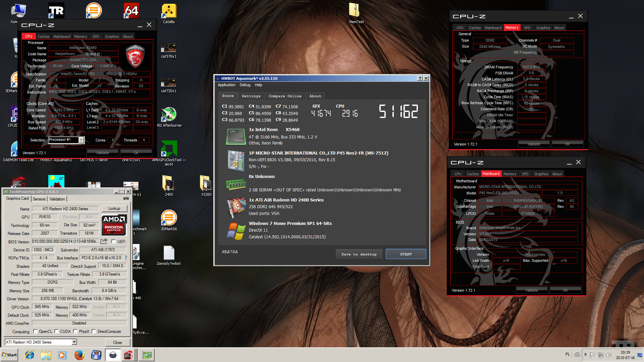Open the Sensors tab in GPU-Z
644x362 pixels.
pos(39,199)
